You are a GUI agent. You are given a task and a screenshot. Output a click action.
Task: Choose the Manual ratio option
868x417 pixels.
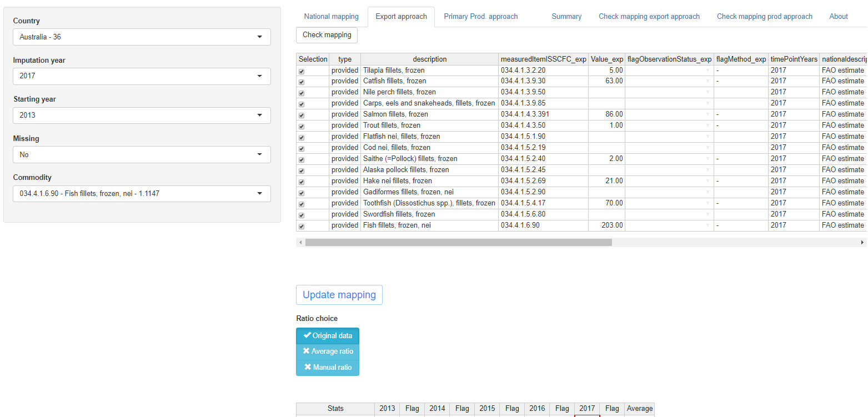pos(328,367)
